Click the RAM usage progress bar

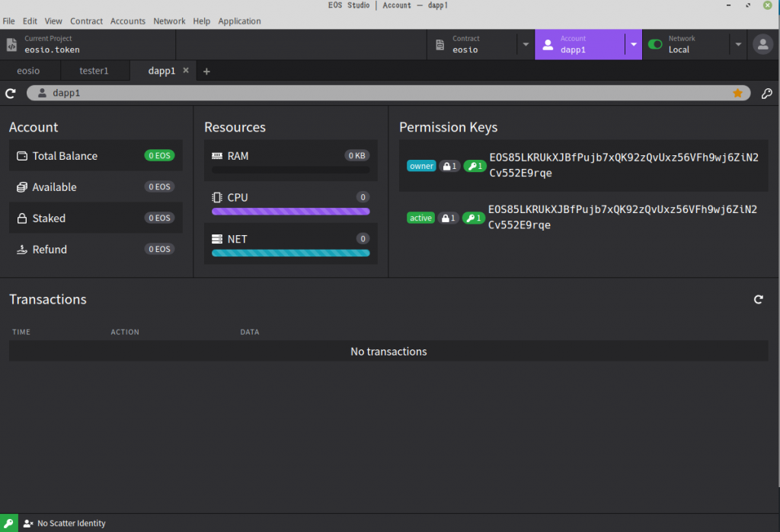[x=290, y=170]
